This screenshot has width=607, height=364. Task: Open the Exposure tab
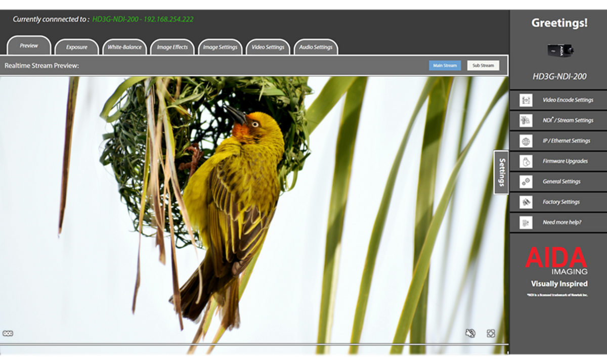coord(76,47)
